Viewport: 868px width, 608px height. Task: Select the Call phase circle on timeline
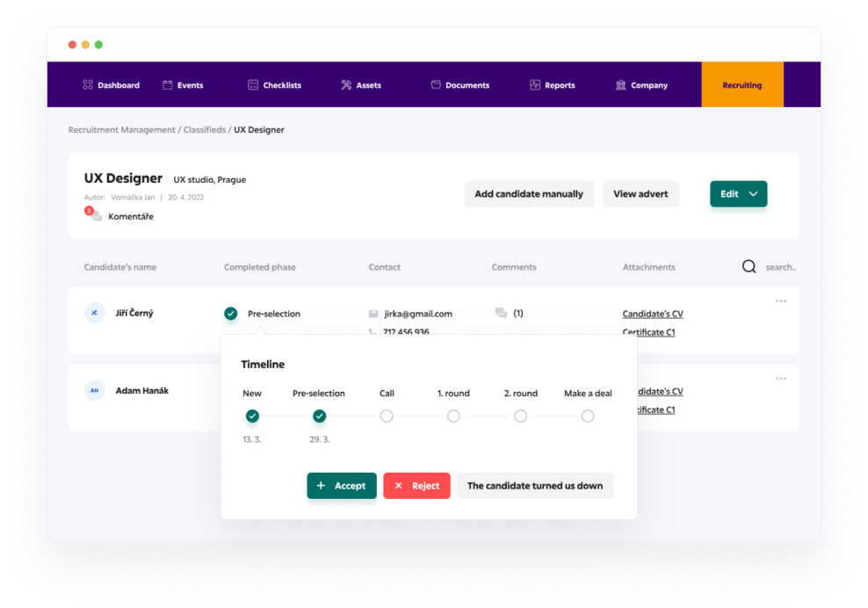pos(387,416)
